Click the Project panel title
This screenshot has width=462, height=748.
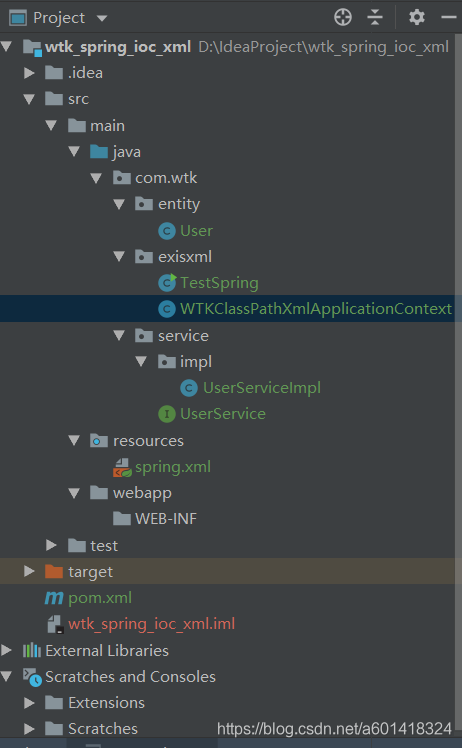click(59, 18)
